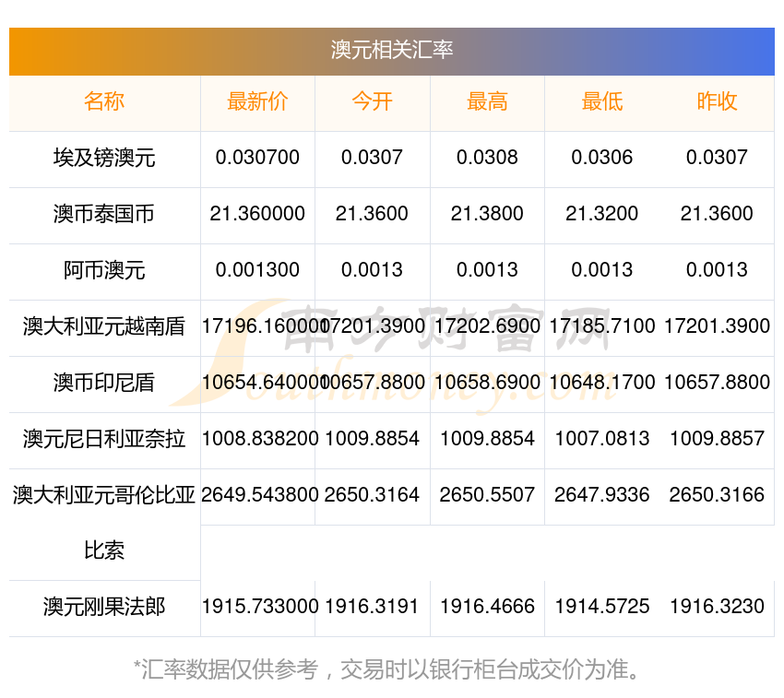The width and height of the screenshot is (784, 698).
Task: Click lowest value 17185.7100
Action: [x=602, y=326]
